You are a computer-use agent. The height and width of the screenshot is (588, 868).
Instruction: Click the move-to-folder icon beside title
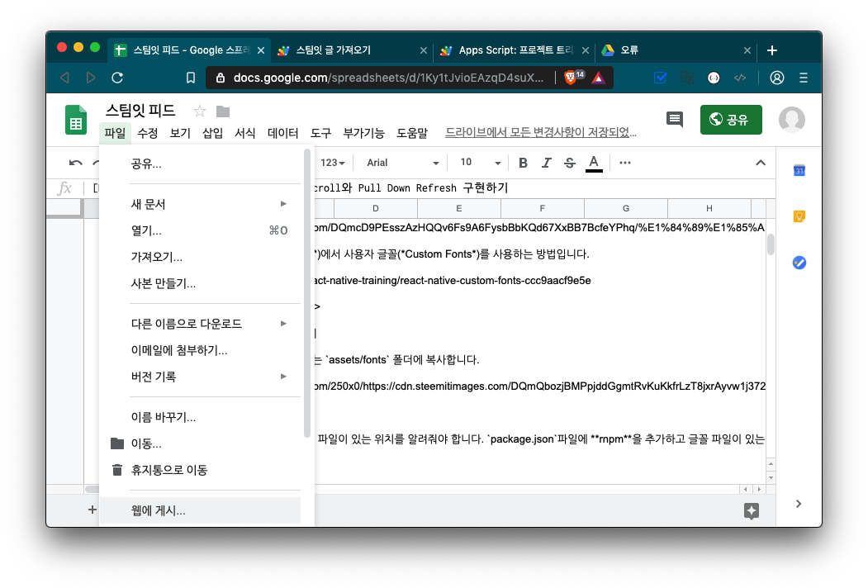pyautogui.click(x=223, y=111)
